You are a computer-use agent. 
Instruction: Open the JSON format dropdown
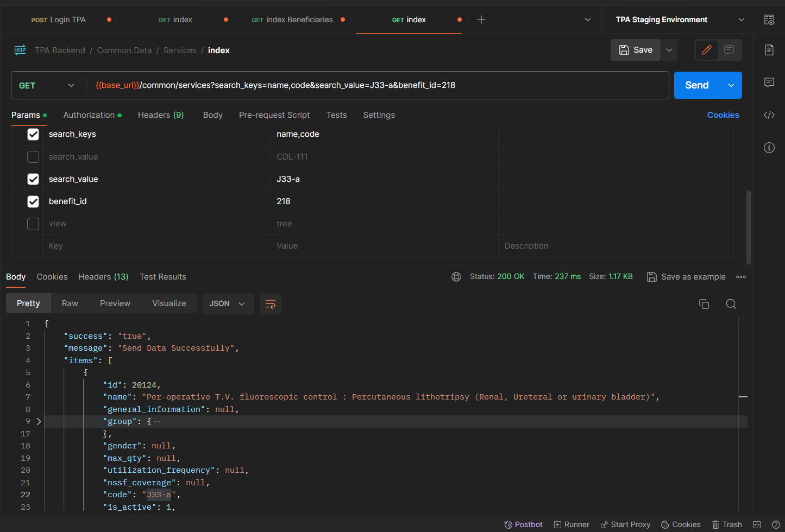[227, 304]
